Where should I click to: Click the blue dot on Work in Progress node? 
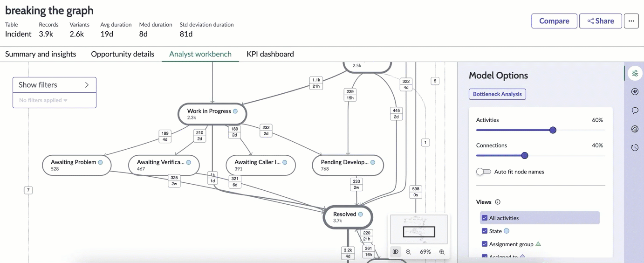(x=235, y=111)
